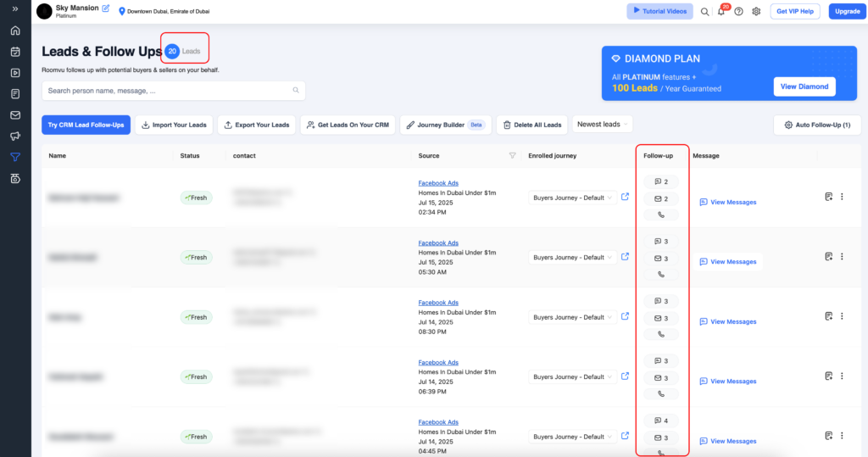Click the notification bell icon
The height and width of the screenshot is (457, 868).
tap(721, 12)
